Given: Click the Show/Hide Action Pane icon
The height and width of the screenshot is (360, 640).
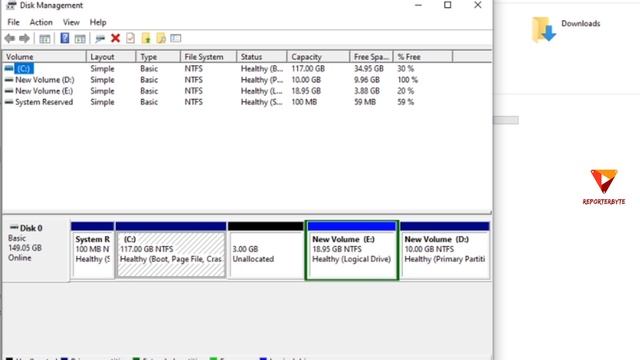Looking at the screenshot, I should (x=80, y=39).
